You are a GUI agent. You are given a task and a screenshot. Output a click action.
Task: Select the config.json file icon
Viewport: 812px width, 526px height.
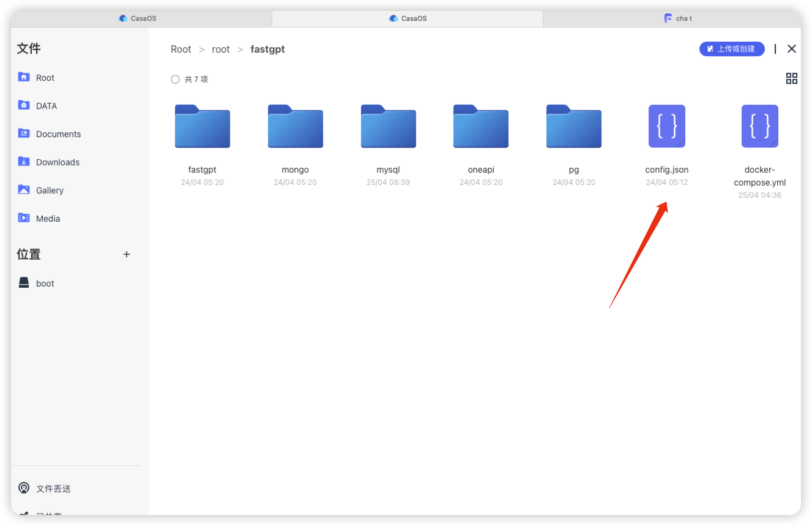pos(667,126)
